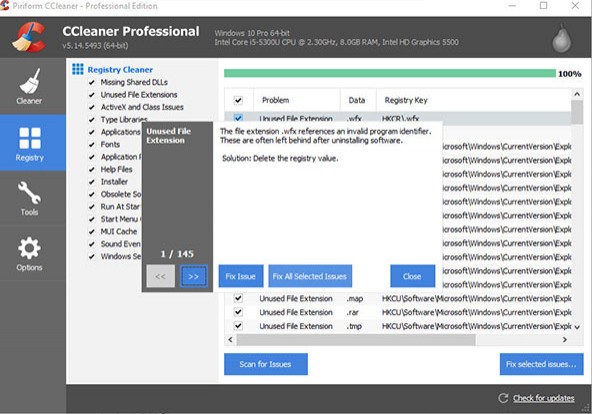This screenshot has height=414, width=592.
Task: Sort by the Registry Key column header
Action: [x=473, y=100]
